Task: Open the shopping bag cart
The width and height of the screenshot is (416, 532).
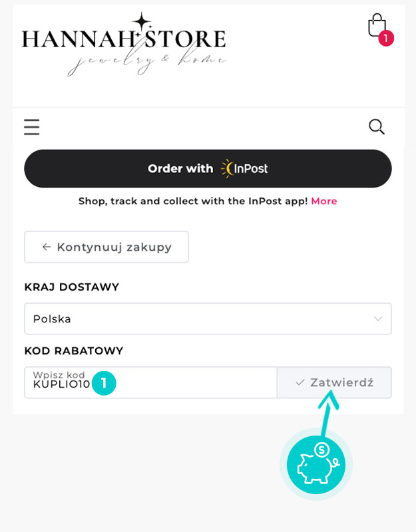Action: 376,25
